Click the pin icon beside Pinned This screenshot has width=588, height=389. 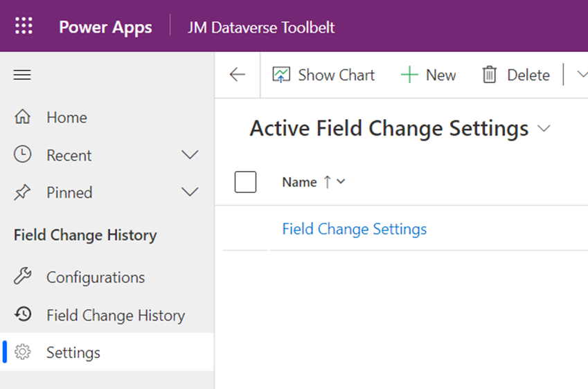[x=23, y=192]
